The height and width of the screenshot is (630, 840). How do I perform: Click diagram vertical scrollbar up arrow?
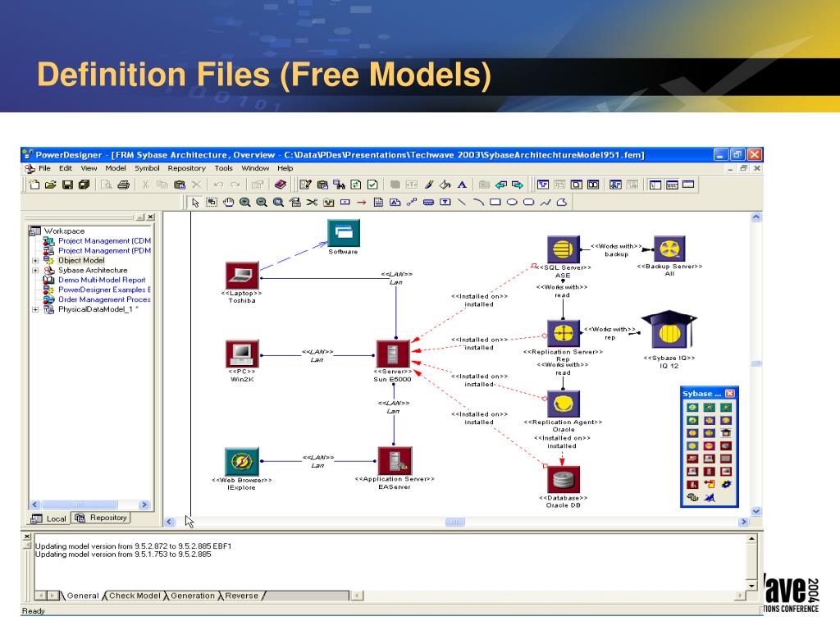(x=756, y=217)
